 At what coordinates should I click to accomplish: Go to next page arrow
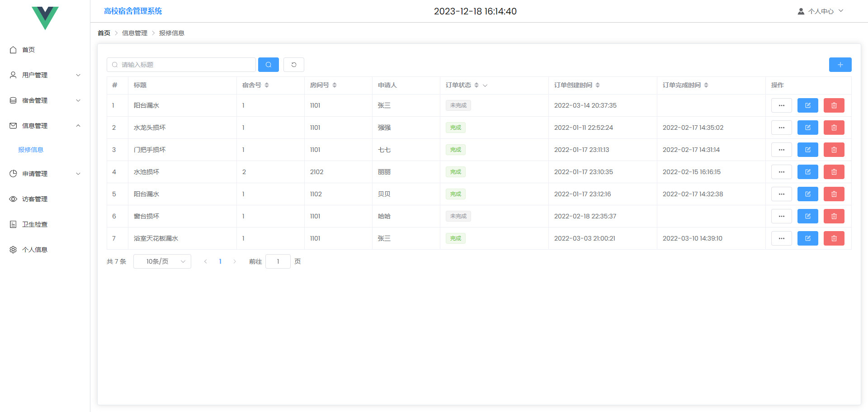point(235,261)
